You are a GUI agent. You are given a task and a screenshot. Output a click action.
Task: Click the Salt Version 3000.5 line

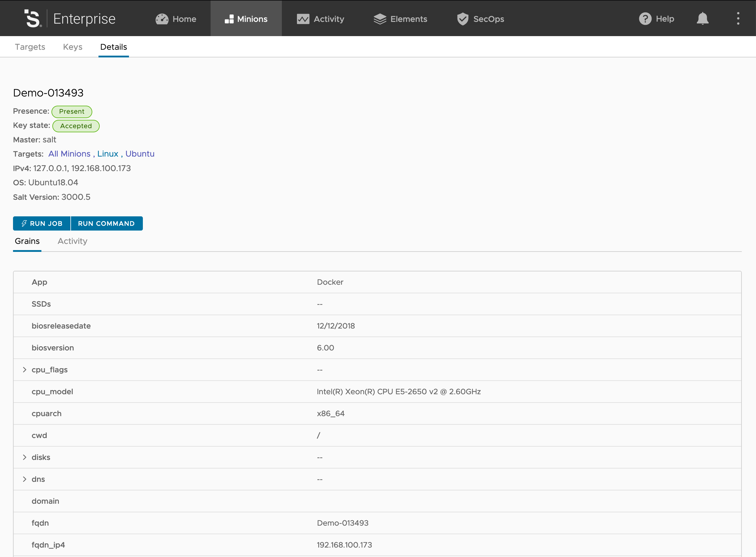click(x=51, y=197)
